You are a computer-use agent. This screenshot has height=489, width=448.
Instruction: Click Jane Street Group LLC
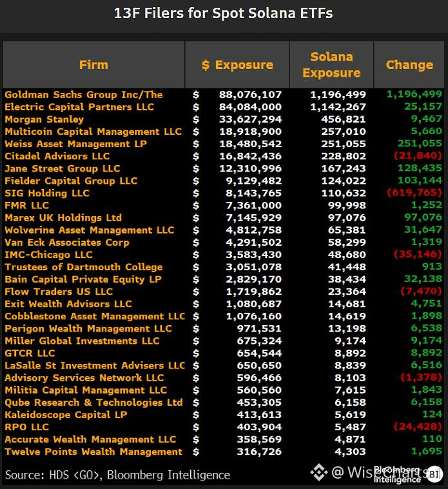point(62,169)
